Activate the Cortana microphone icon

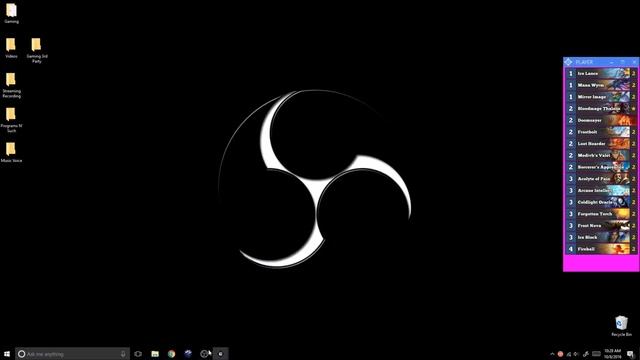coord(123,354)
